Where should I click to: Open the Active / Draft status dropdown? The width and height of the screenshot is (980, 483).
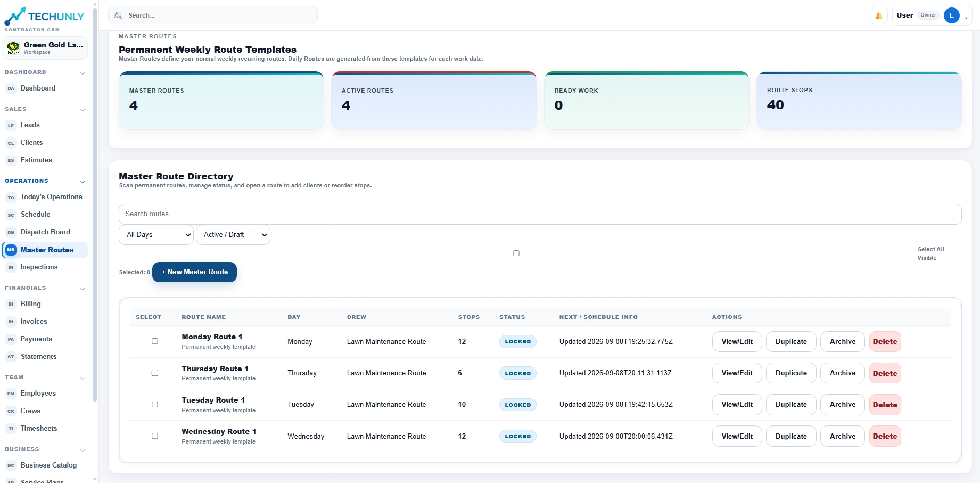click(x=233, y=235)
